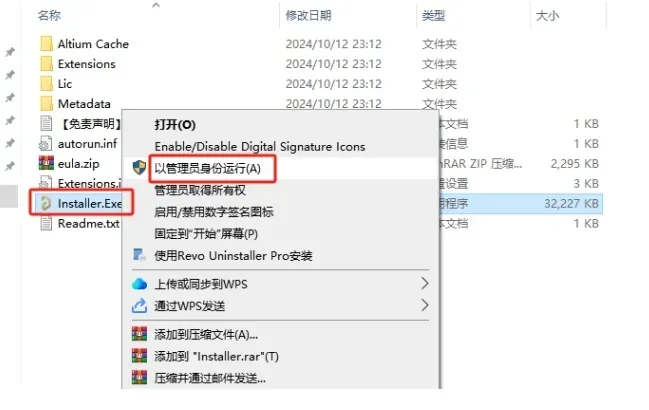
Task: Click the autorun.inf file icon
Action: (x=46, y=144)
